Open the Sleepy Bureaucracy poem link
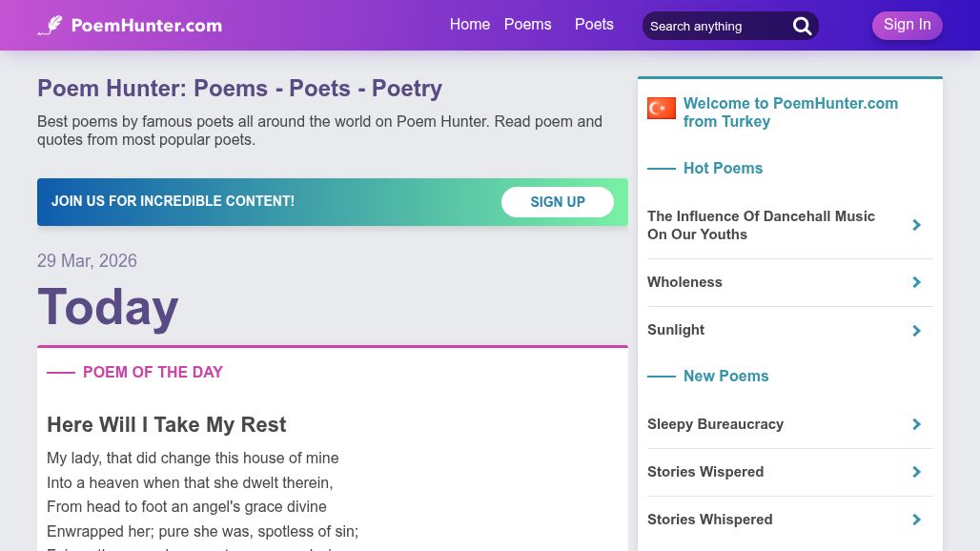Screen dimensions: 980x551 715,425
